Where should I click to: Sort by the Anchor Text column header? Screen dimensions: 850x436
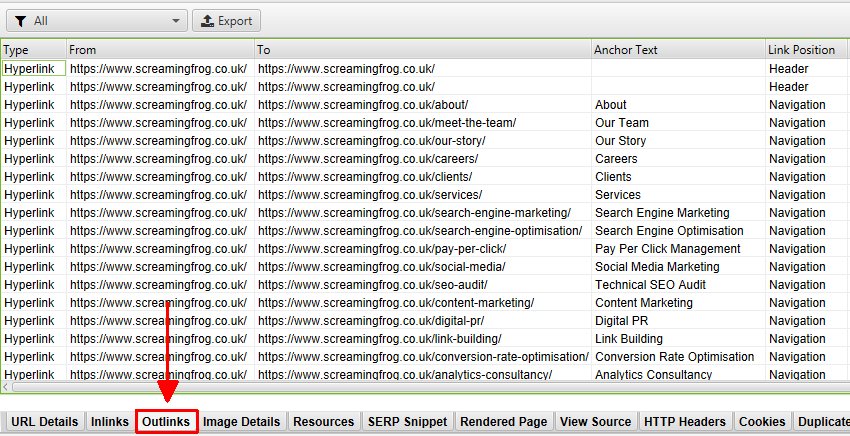pyautogui.click(x=678, y=50)
